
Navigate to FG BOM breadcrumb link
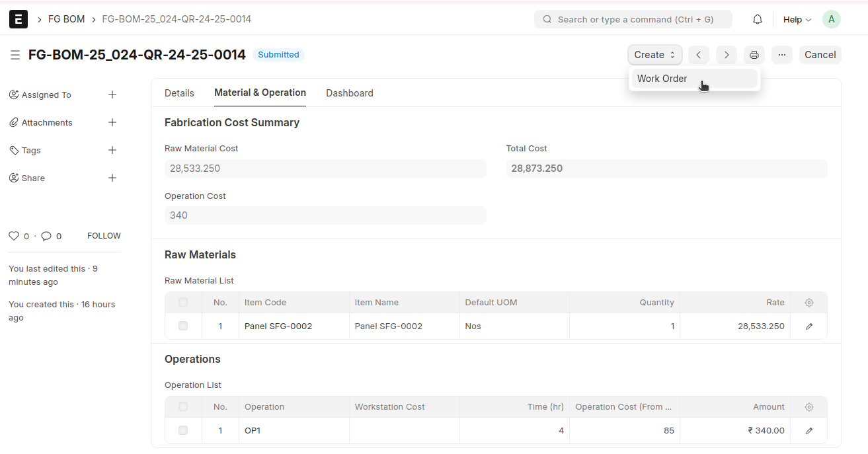coord(66,19)
